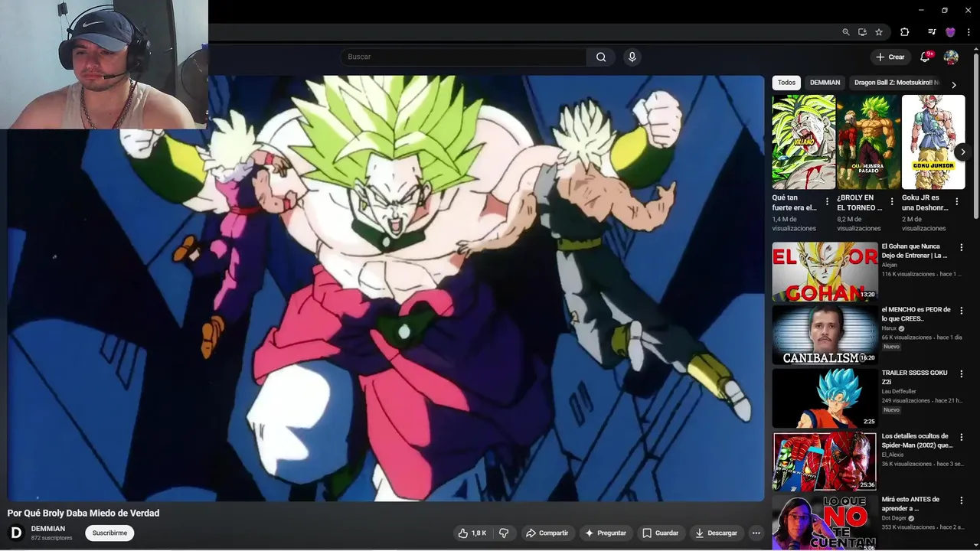This screenshot has height=551, width=980.
Task: Open options for 'Qué tan fuerte era el' video
Action: point(827,202)
